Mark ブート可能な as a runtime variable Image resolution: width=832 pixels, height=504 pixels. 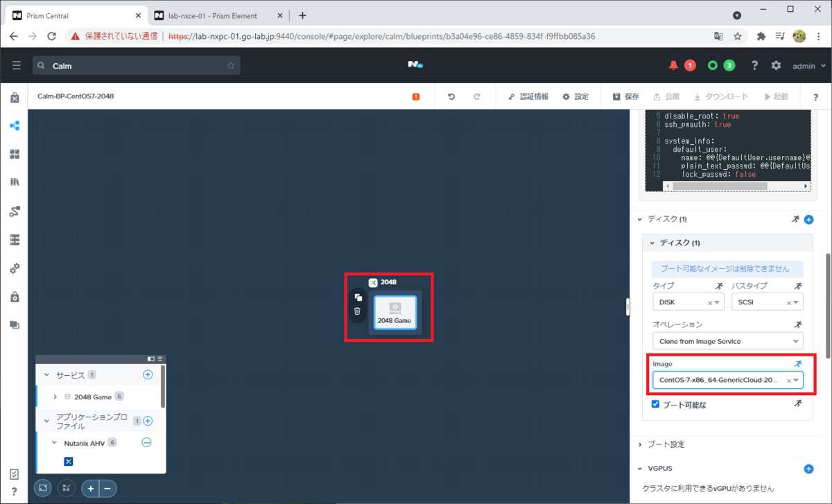pyautogui.click(x=797, y=403)
